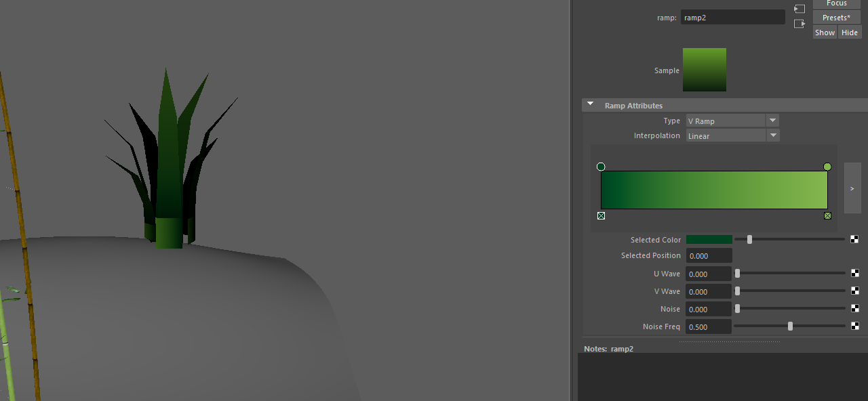Select the light green circular ramp handle
This screenshot has width=868, height=401.
tap(827, 167)
